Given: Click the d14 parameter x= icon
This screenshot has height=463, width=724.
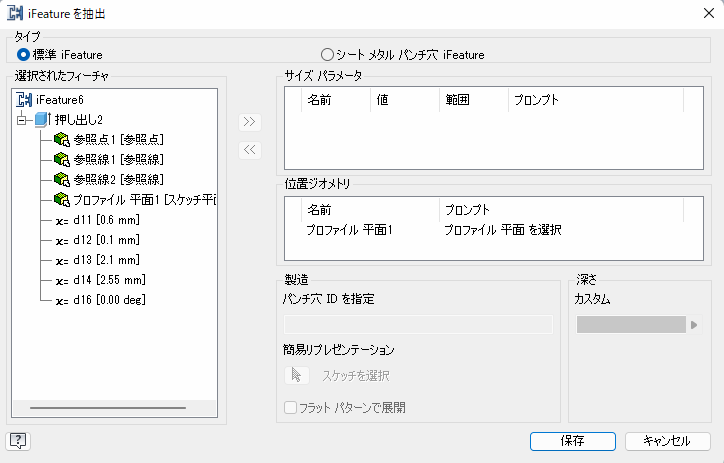Looking at the screenshot, I should coord(62,281).
